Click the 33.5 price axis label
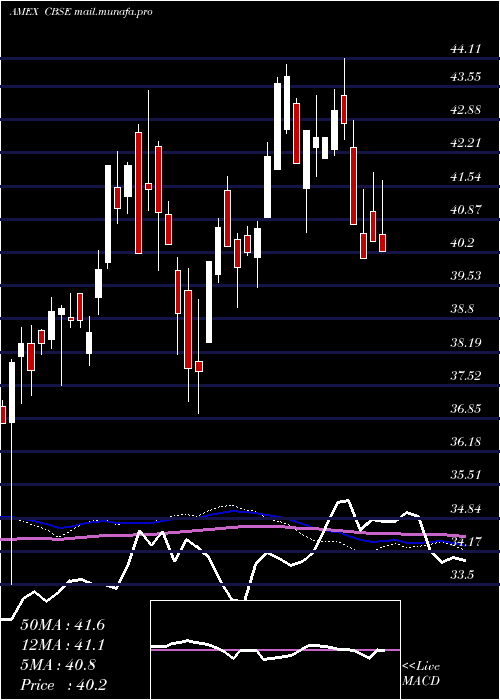The image size is (500, 700). coord(462,575)
